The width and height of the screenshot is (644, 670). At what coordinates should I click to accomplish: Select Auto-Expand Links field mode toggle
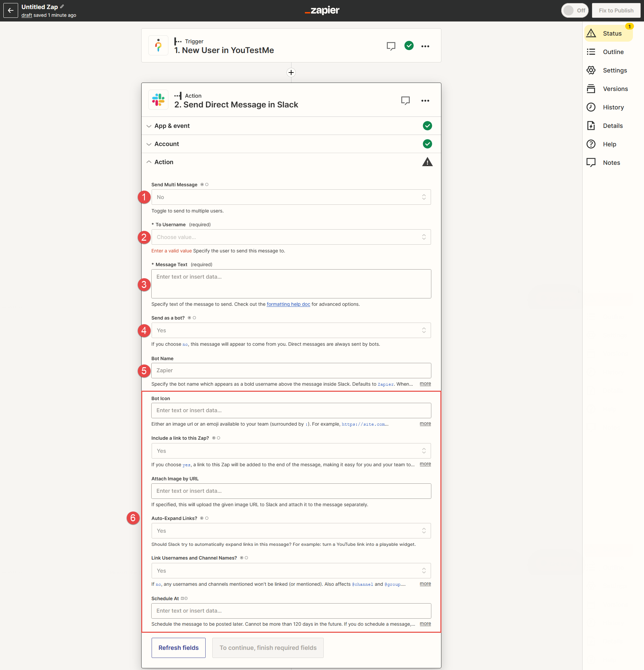click(x=204, y=519)
